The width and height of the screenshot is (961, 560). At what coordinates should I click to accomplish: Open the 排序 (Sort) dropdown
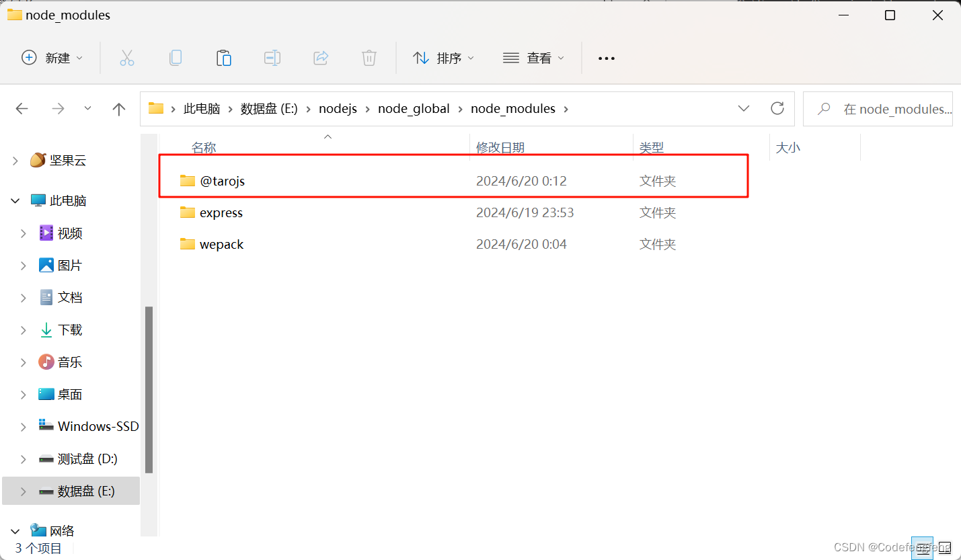(x=444, y=58)
